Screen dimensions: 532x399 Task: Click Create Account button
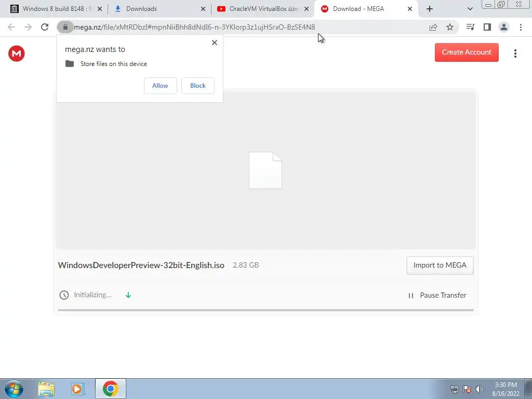467,52
